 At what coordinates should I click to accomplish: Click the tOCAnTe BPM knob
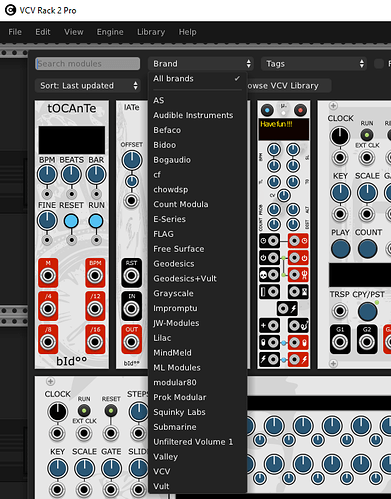pos(47,175)
